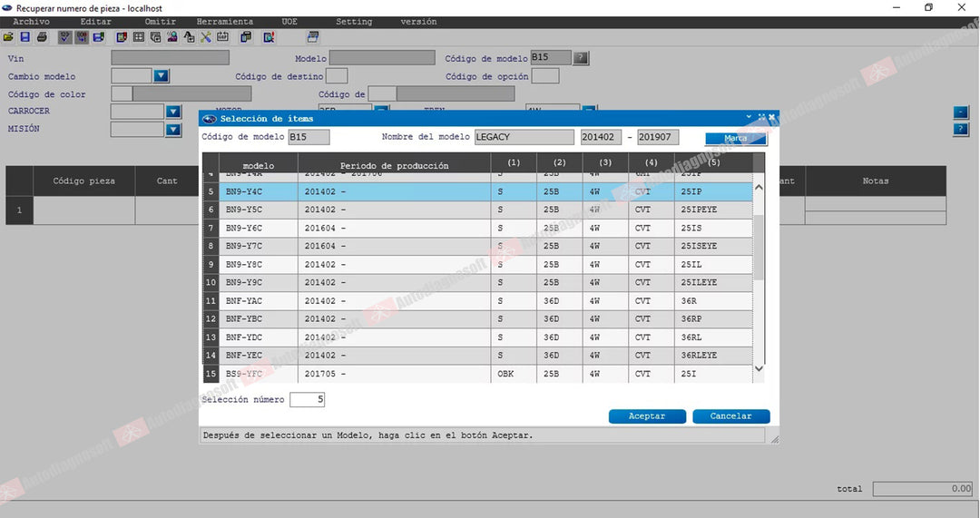Click the crossed tools wrench icon
The height and width of the screenshot is (518, 980).
[206, 37]
